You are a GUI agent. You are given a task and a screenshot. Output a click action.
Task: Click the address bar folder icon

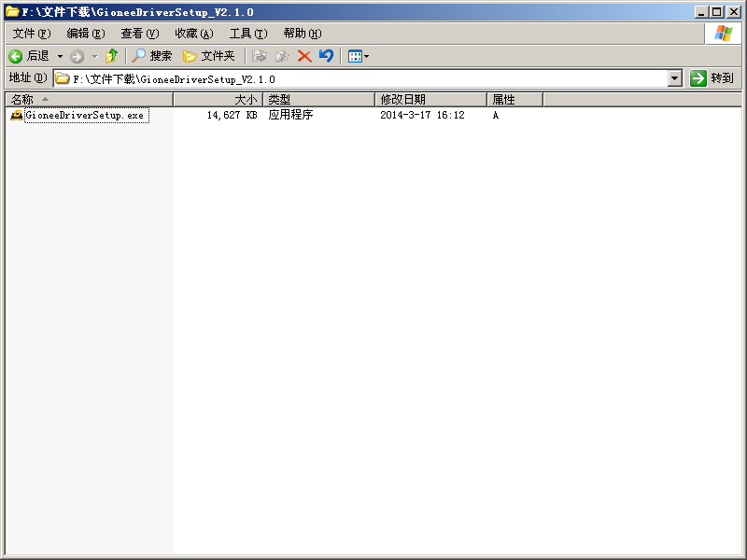pos(63,78)
